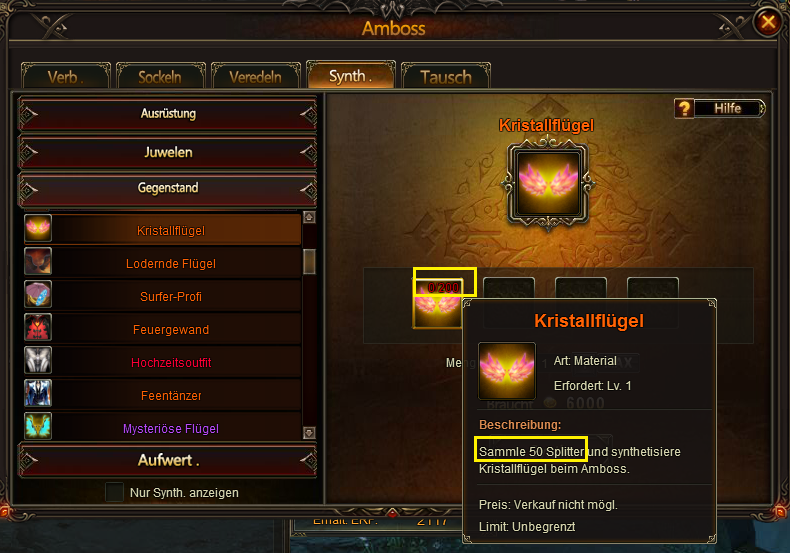Open the Veredeln tab
The height and width of the screenshot is (553, 790).
point(255,77)
